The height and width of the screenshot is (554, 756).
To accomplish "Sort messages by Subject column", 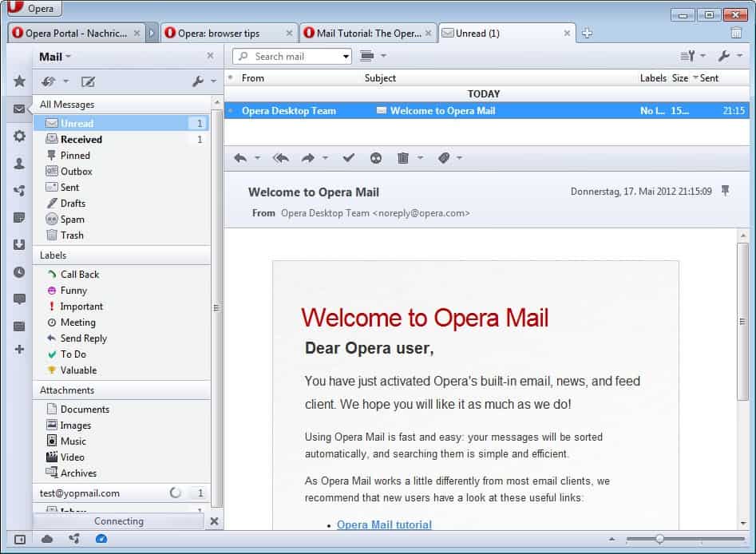I will (x=380, y=78).
